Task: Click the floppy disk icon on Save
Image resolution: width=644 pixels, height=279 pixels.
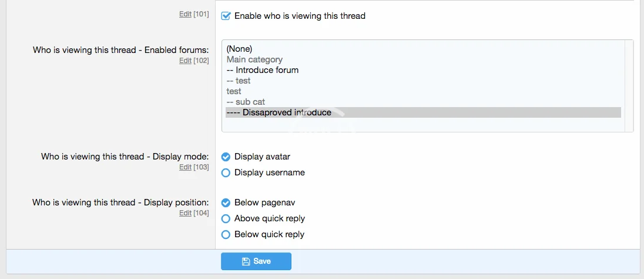Action: pyautogui.click(x=246, y=261)
